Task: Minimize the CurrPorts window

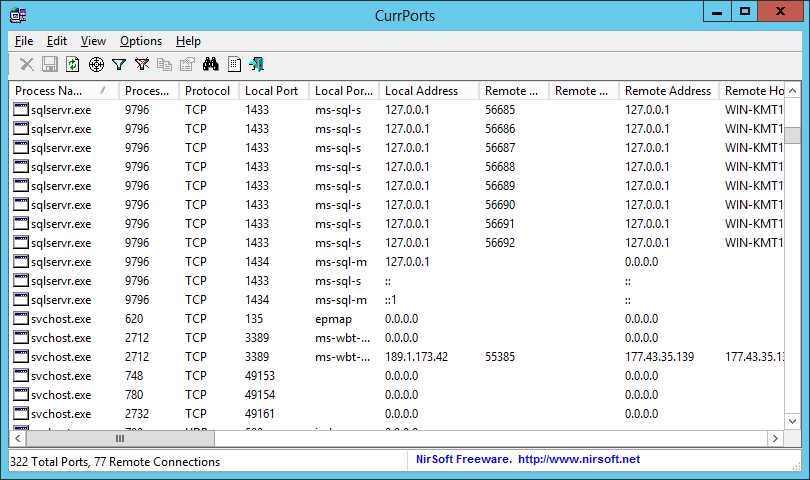Action: tap(717, 11)
